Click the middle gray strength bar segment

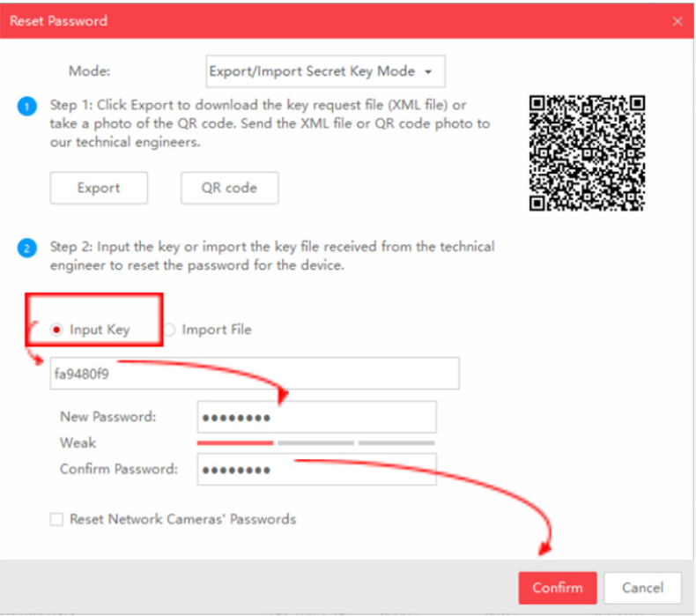coord(315,442)
